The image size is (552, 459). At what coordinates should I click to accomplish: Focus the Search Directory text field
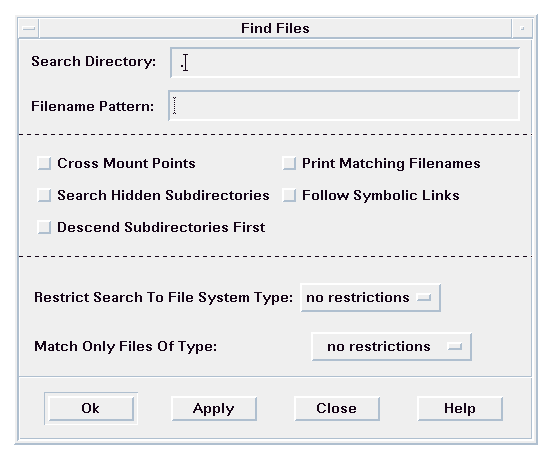[345, 63]
